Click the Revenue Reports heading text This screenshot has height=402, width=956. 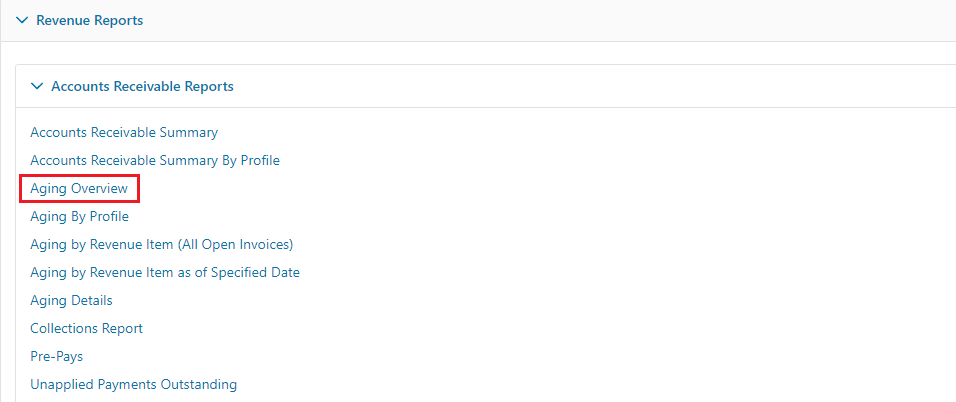point(90,21)
